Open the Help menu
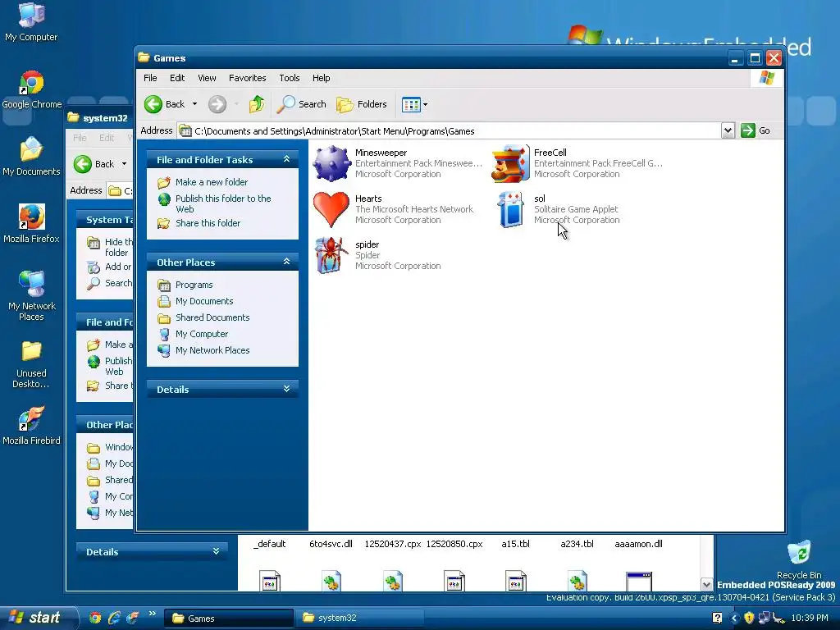Image resolution: width=840 pixels, height=630 pixels. tap(322, 78)
